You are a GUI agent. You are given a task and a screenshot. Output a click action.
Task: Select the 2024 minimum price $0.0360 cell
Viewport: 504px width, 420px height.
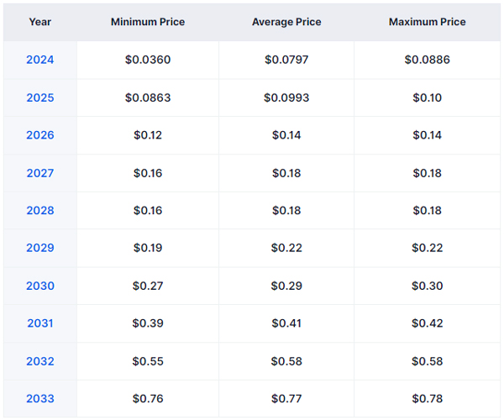pyautogui.click(x=148, y=60)
